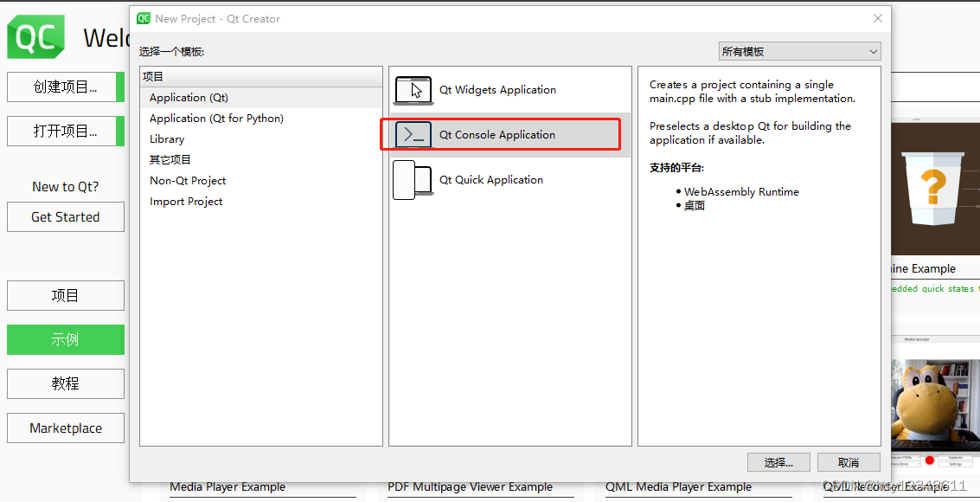The width and height of the screenshot is (980, 502).
Task: Select the Non-Qt Project category
Action: point(186,180)
